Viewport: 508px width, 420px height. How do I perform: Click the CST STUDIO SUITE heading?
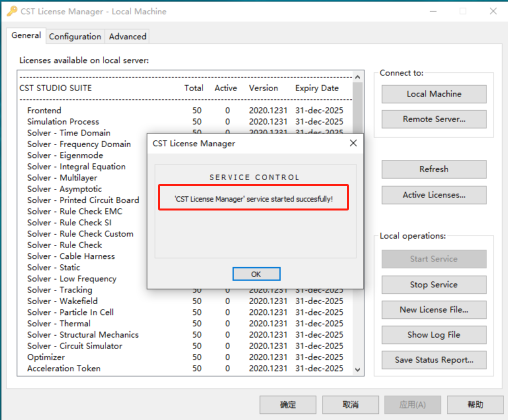[55, 88]
